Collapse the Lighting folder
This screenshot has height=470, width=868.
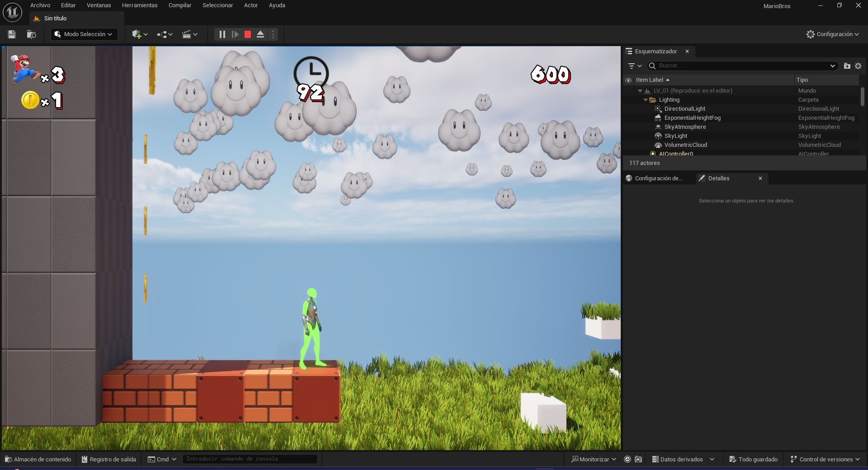646,100
